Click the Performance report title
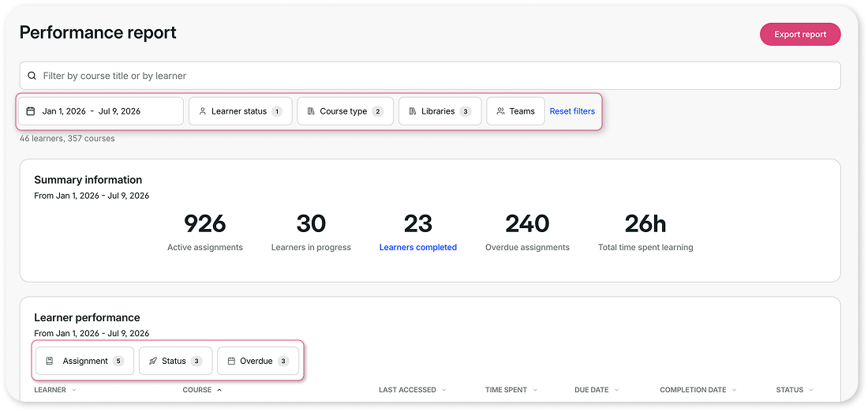 tap(98, 32)
